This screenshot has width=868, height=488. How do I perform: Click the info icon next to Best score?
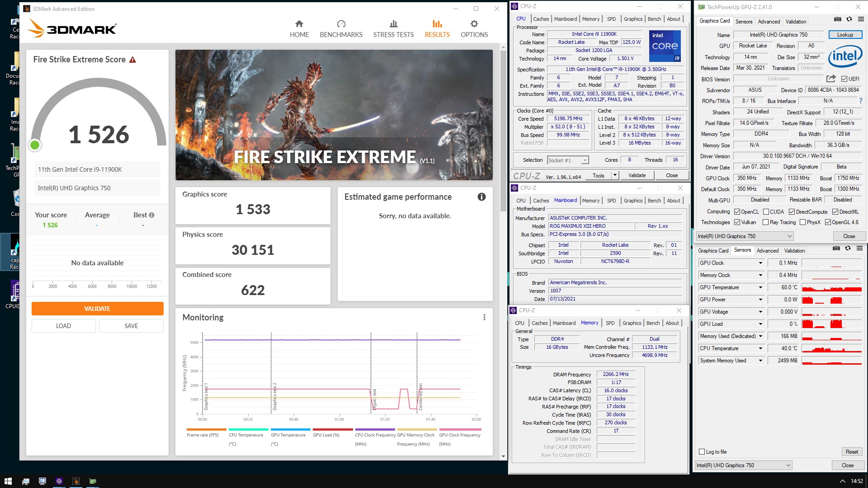click(151, 215)
